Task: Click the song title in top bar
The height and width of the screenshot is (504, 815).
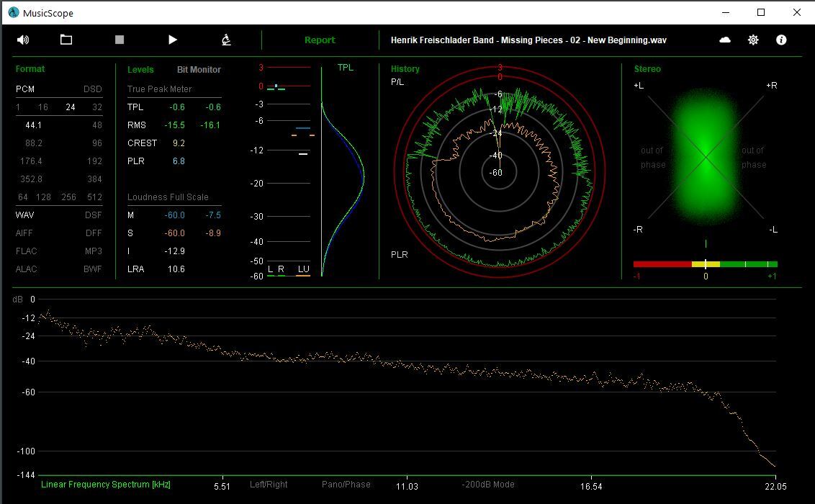Action: (528, 40)
